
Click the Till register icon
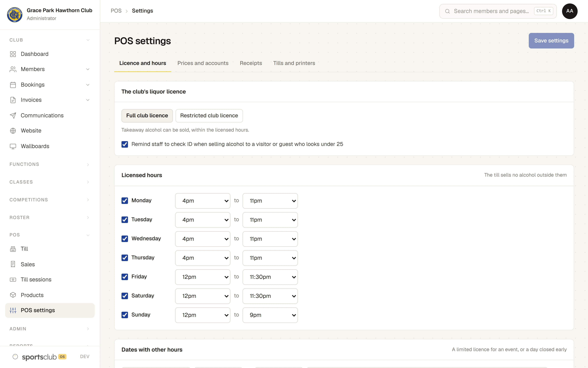pyautogui.click(x=13, y=249)
